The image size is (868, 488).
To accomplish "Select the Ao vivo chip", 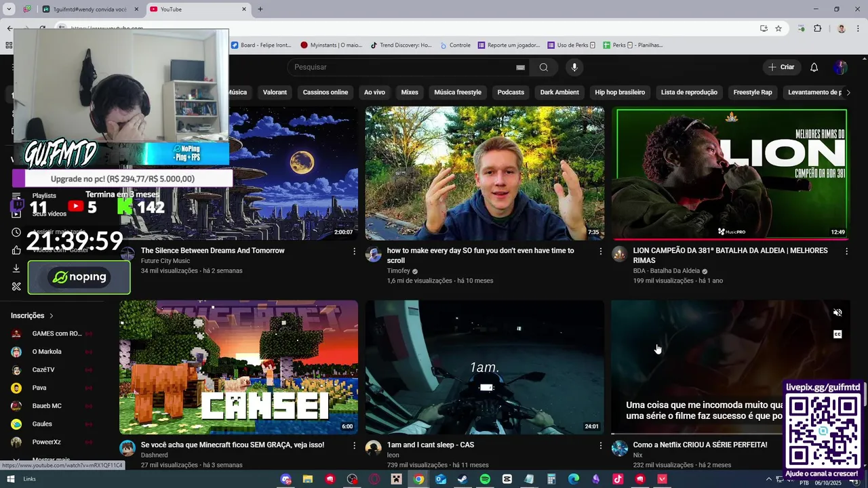I will (x=374, y=92).
